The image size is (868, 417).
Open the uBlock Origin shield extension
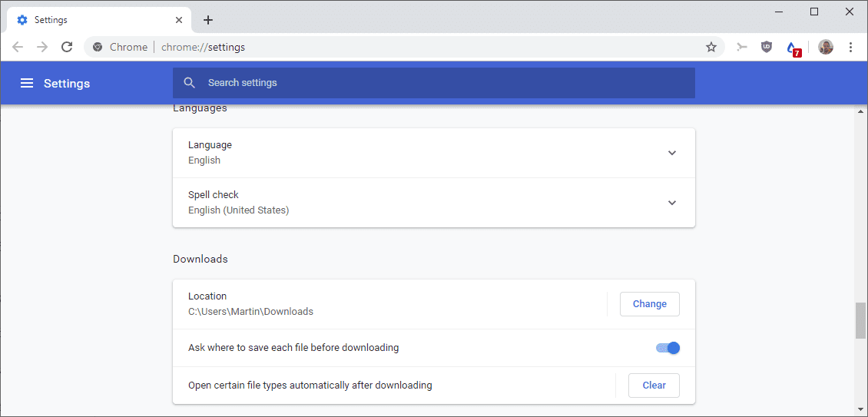(767, 47)
